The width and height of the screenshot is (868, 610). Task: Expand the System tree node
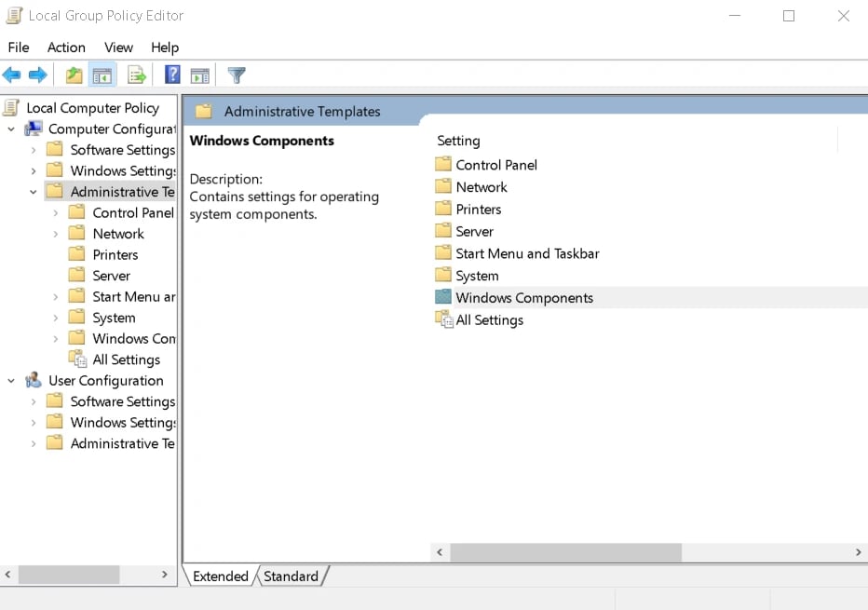pyautogui.click(x=55, y=319)
